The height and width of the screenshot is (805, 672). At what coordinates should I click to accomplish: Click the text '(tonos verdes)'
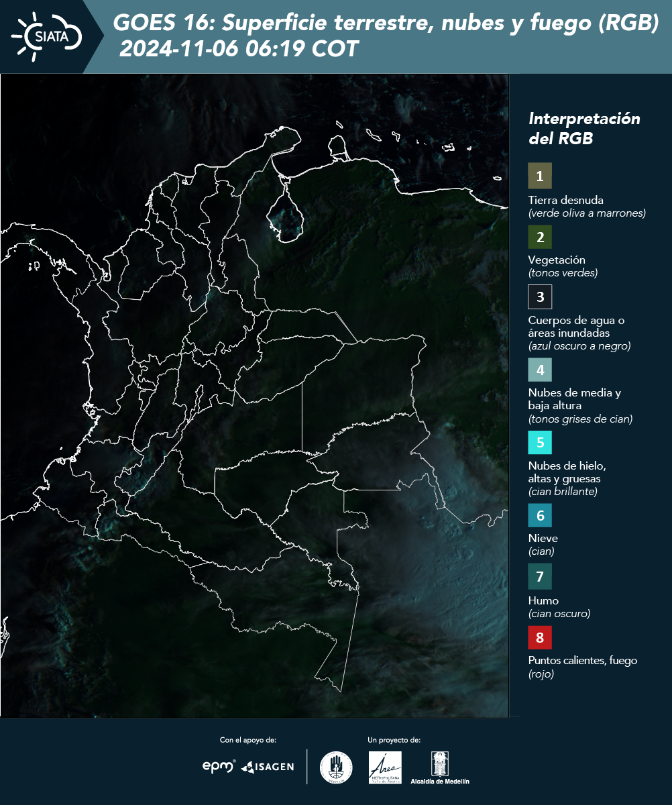point(563,273)
